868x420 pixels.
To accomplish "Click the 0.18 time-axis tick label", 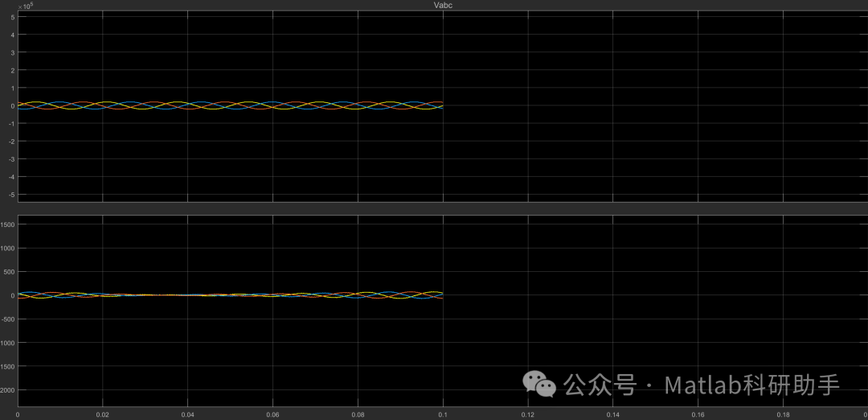I will coord(784,414).
